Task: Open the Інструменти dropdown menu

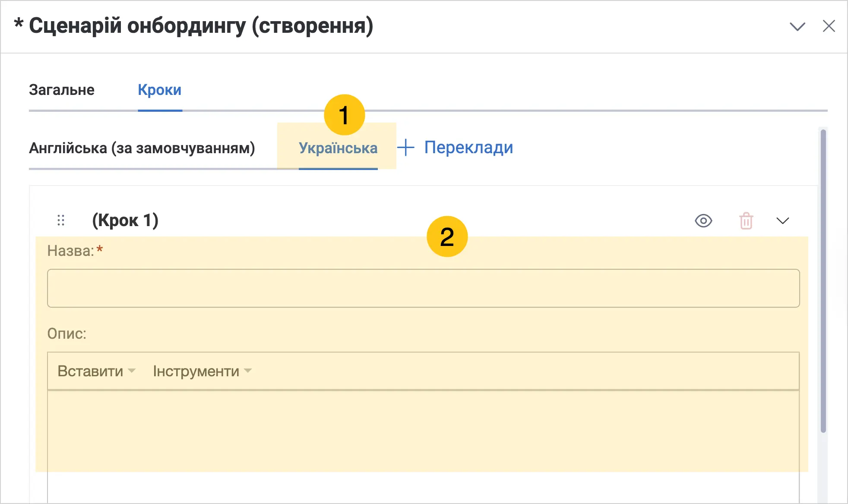Action: tap(202, 371)
